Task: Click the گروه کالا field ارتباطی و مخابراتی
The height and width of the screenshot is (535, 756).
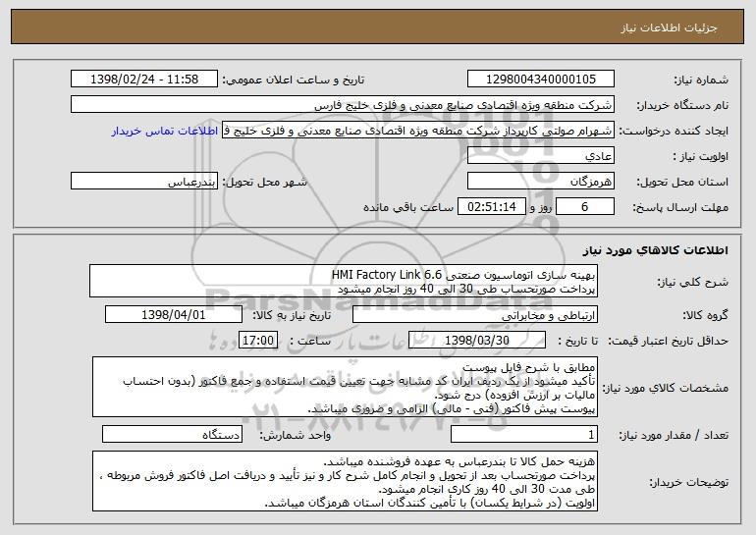Action: 475,315
